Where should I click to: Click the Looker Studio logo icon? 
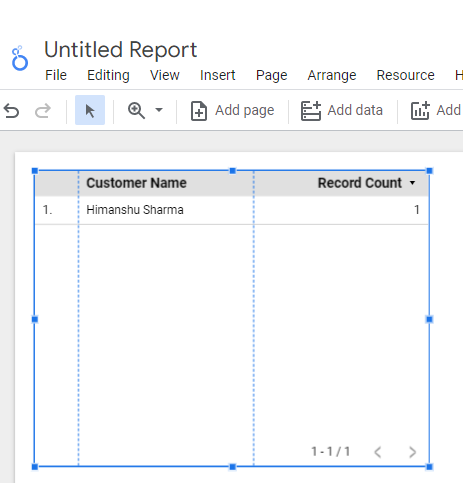[x=20, y=58]
